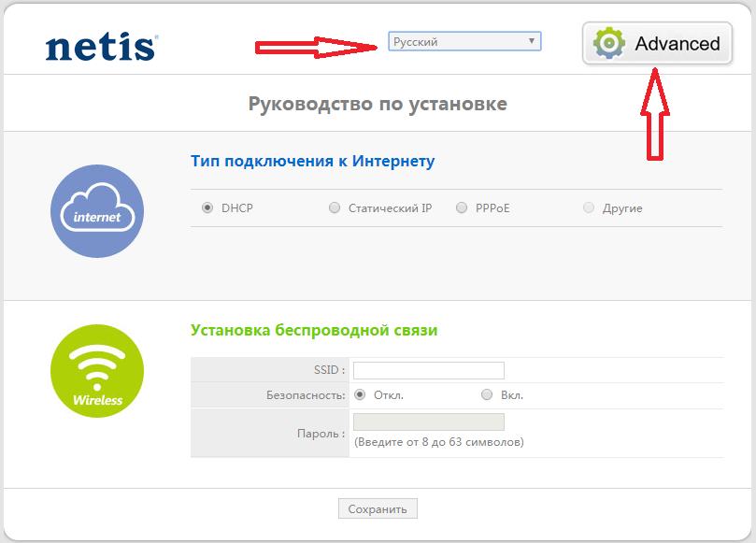Select the DHCP connection type

pos(207,207)
